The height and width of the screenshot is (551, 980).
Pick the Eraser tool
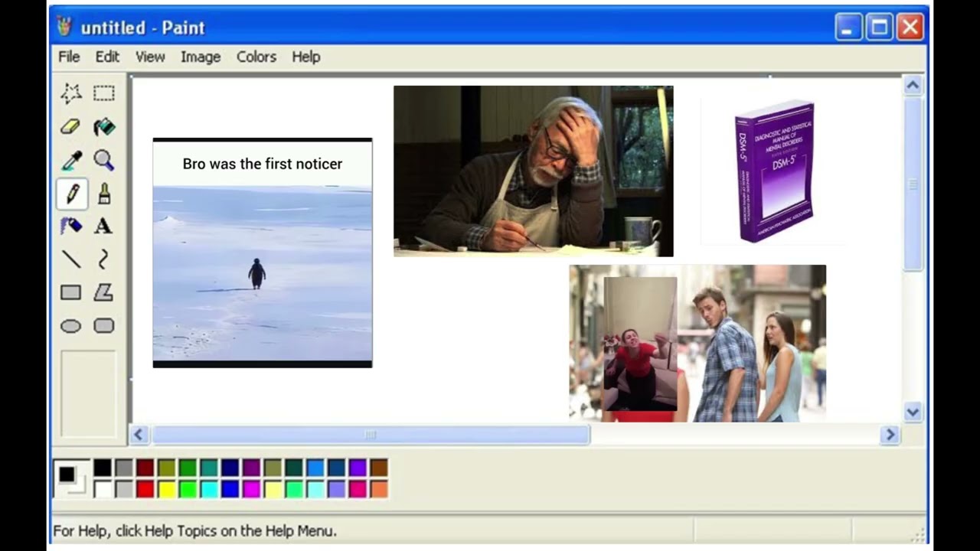pyautogui.click(x=71, y=126)
